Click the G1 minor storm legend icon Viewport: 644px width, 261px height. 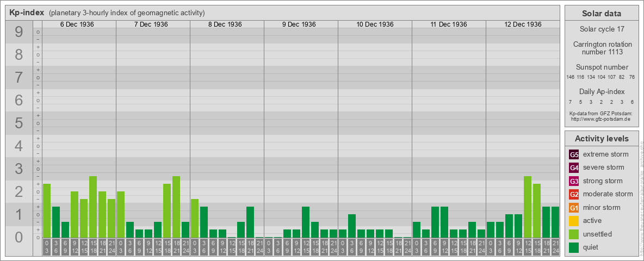point(574,208)
